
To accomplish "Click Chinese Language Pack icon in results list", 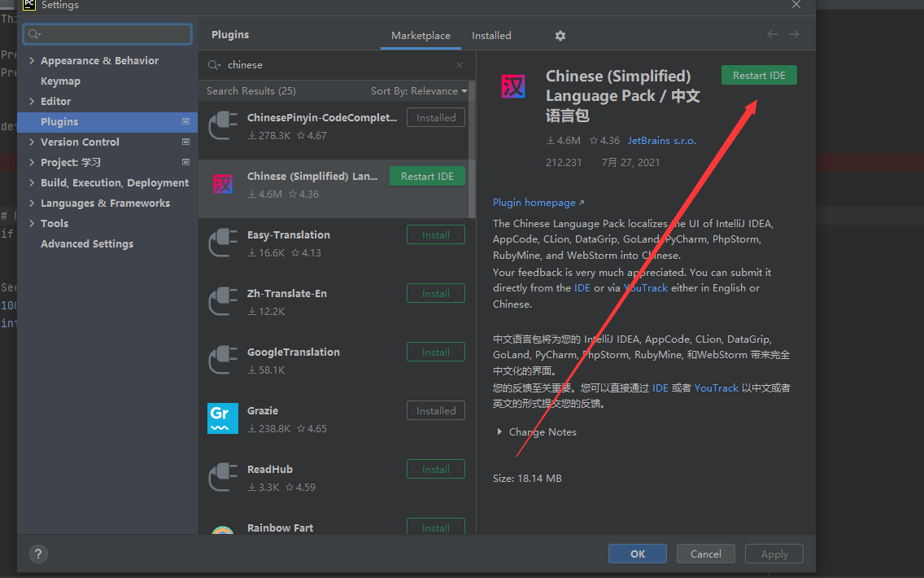I will (223, 185).
